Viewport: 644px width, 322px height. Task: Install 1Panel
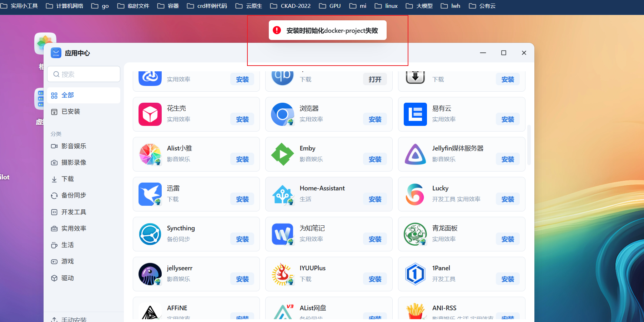click(x=508, y=279)
